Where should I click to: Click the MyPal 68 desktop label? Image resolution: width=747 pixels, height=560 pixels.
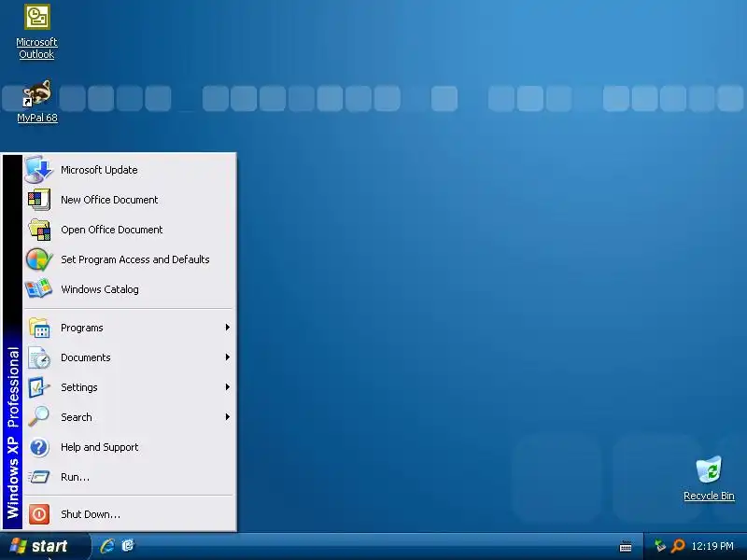(x=37, y=118)
